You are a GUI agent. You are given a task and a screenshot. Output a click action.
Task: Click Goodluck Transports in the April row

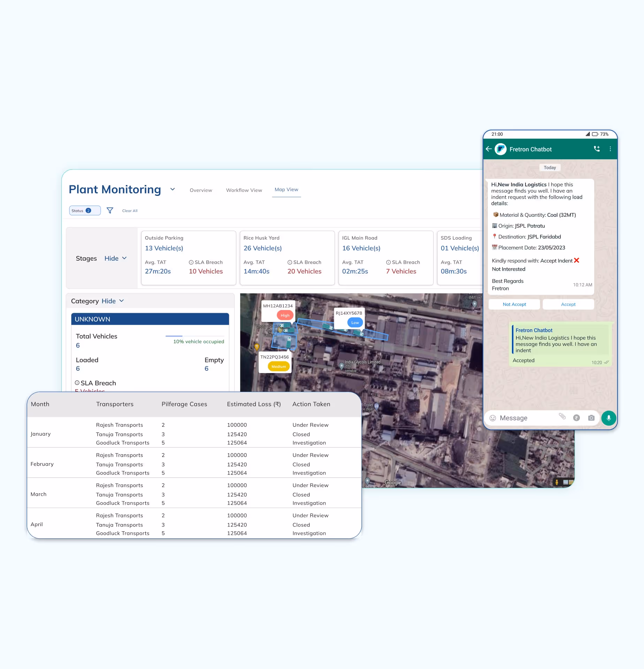tap(123, 533)
